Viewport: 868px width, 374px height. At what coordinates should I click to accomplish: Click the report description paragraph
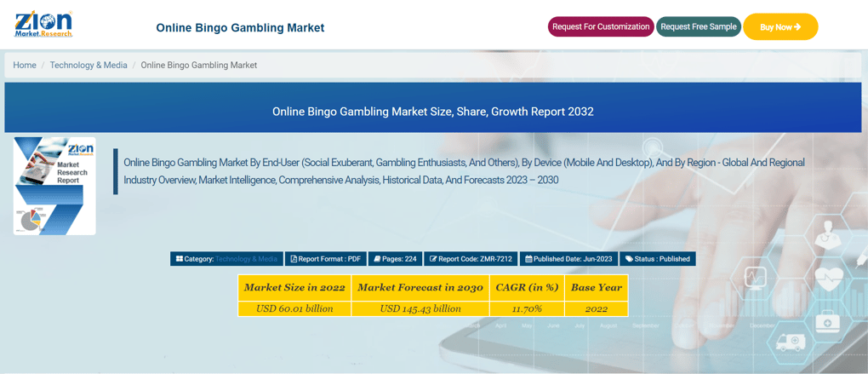click(x=464, y=171)
